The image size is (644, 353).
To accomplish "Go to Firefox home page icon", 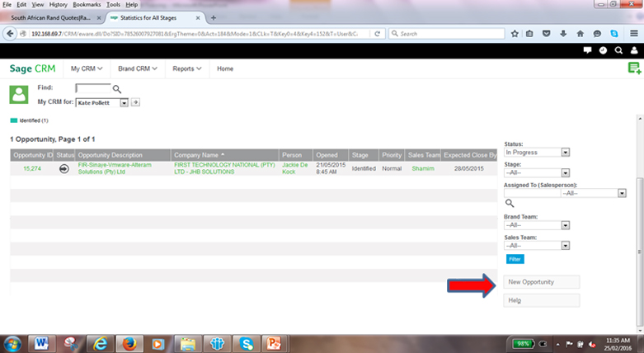I will (580, 34).
